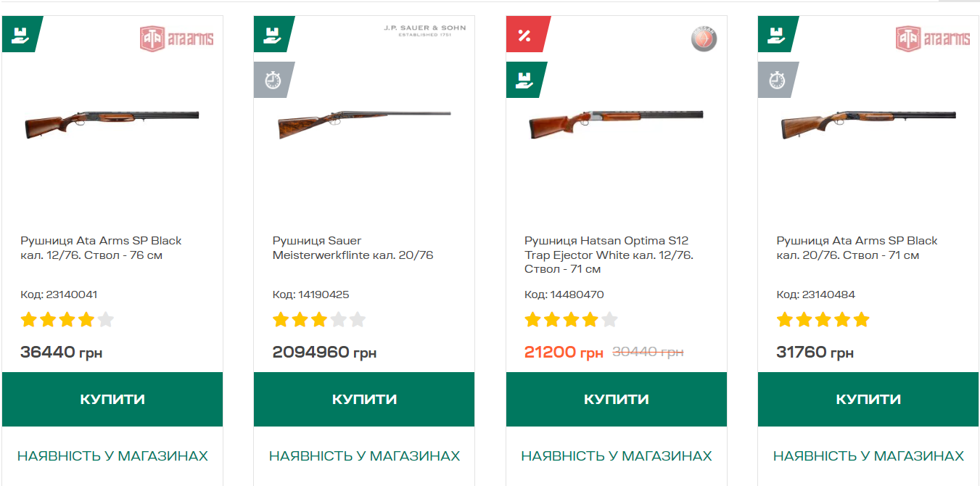Open the Рушниця Hatsan Optima S12 Trap title link
980x486 pixels.
click(609, 255)
